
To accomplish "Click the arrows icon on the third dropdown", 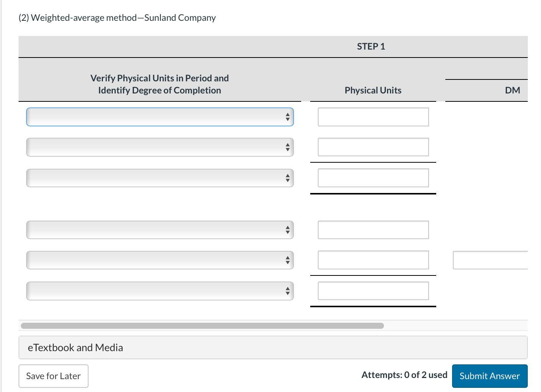I will 288,178.
